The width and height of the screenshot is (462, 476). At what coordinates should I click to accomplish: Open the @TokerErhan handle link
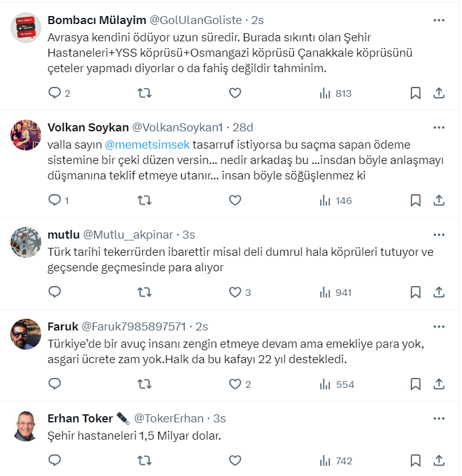point(169,419)
